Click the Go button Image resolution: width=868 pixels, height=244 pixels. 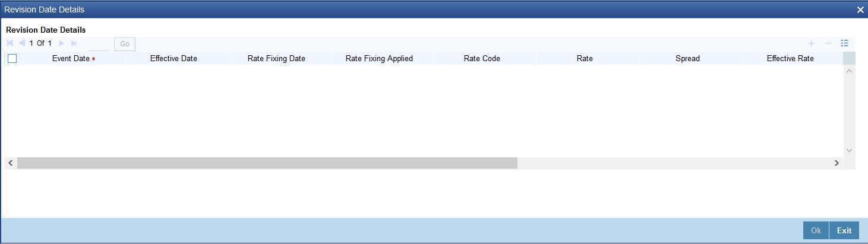point(125,44)
